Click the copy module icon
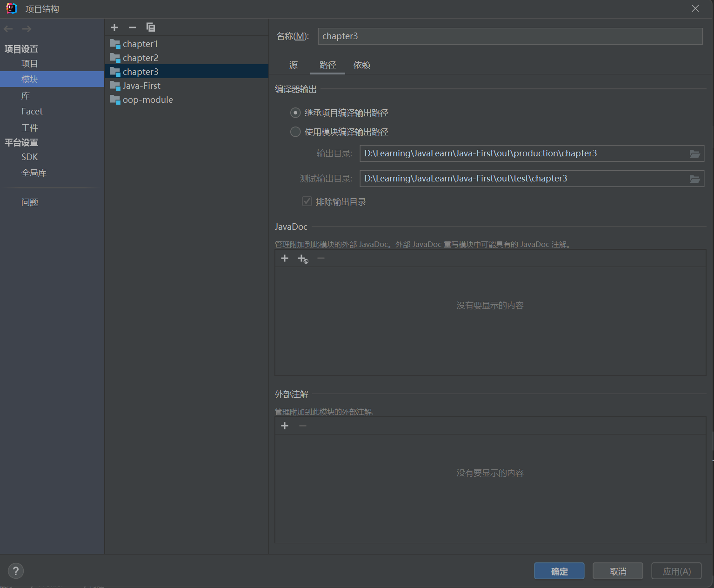 [x=151, y=27]
